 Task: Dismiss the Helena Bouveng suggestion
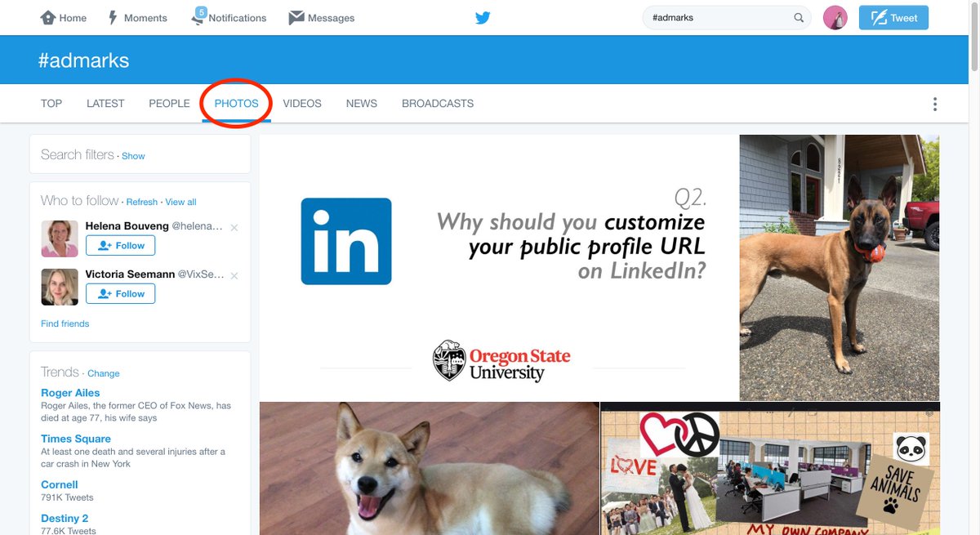tap(234, 228)
